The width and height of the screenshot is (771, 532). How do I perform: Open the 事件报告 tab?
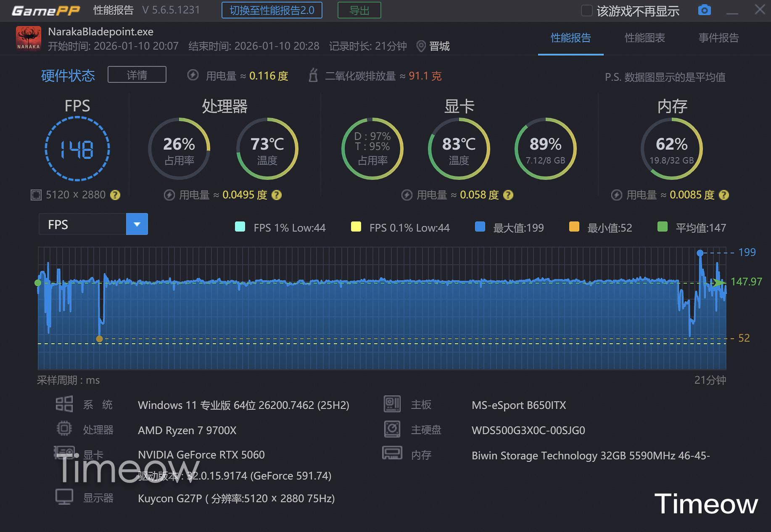719,38
